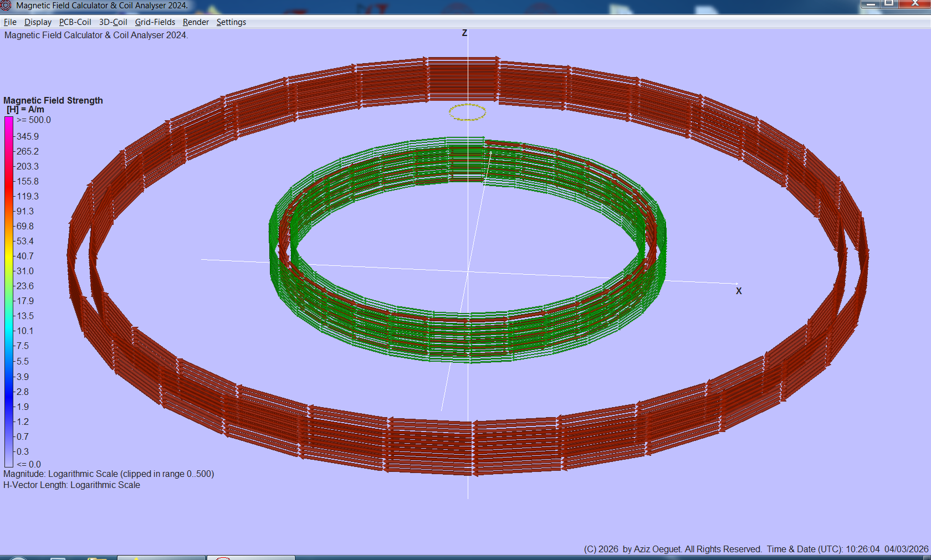Open the File menu
The image size is (931, 560).
click(9, 22)
